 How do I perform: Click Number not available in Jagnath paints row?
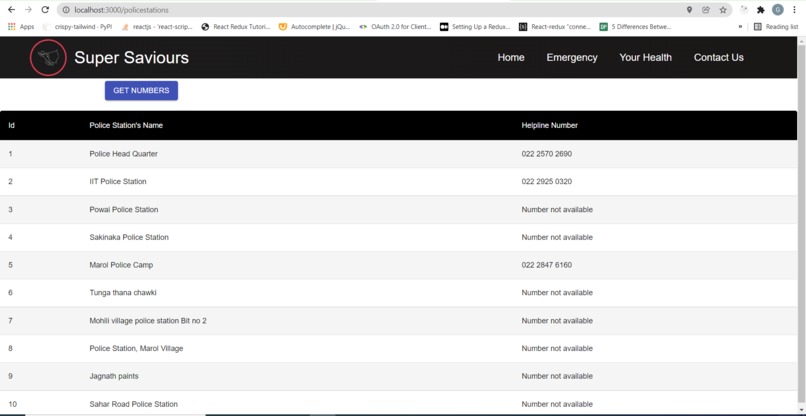(x=557, y=376)
